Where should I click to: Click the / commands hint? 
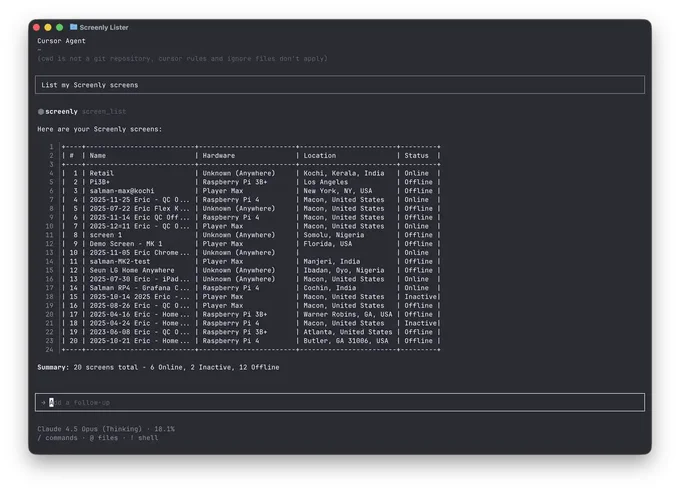pyautogui.click(x=57, y=438)
